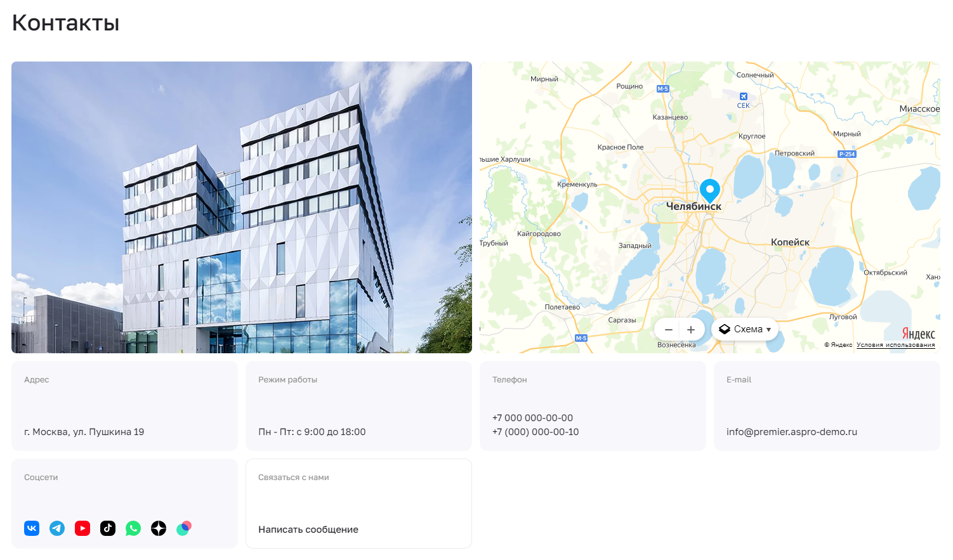The image size is (953, 560).
Task: Open the Yandex Zen star icon
Action: pos(159,528)
